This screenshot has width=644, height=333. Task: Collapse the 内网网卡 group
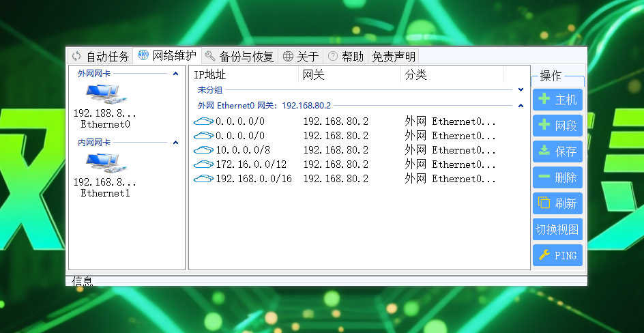[x=175, y=143]
